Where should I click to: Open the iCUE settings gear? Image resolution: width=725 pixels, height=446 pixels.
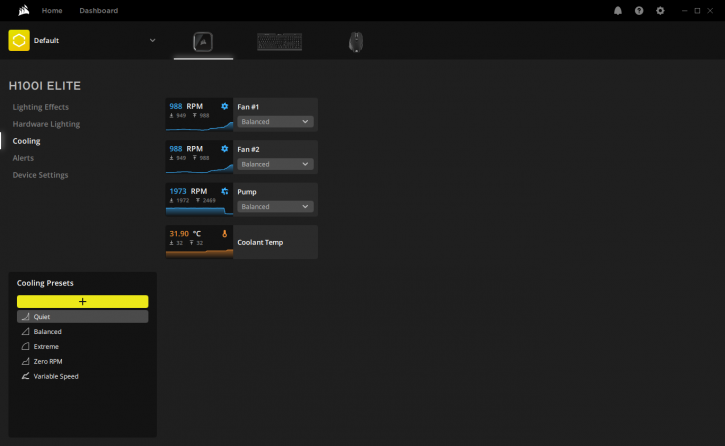click(x=660, y=11)
